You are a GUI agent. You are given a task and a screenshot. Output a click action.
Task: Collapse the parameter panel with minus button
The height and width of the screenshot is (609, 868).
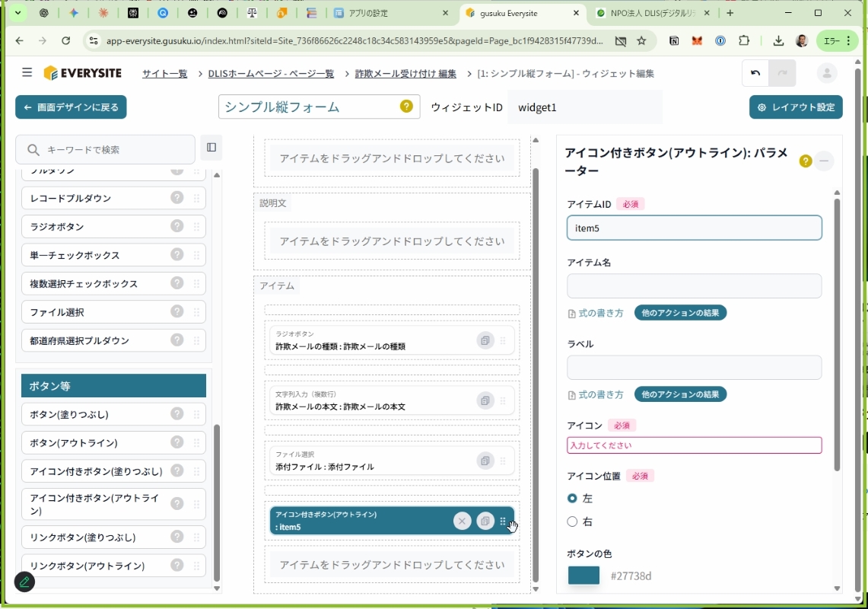825,161
